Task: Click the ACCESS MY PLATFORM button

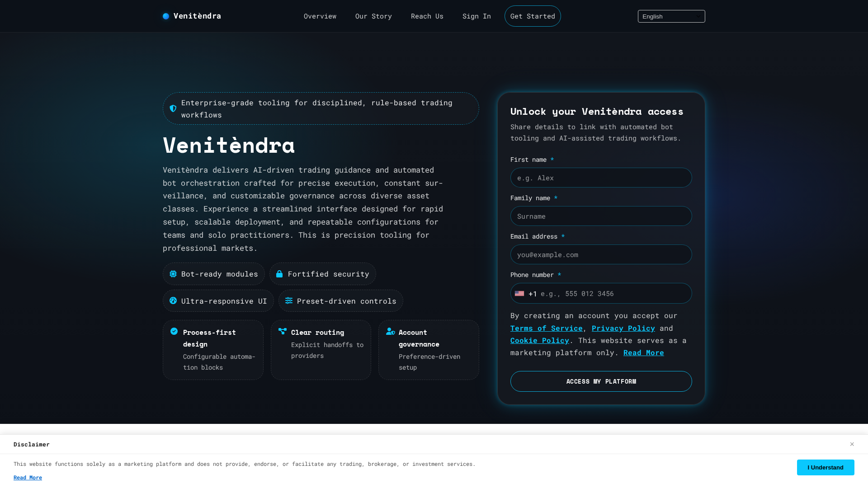Action: click(x=601, y=381)
